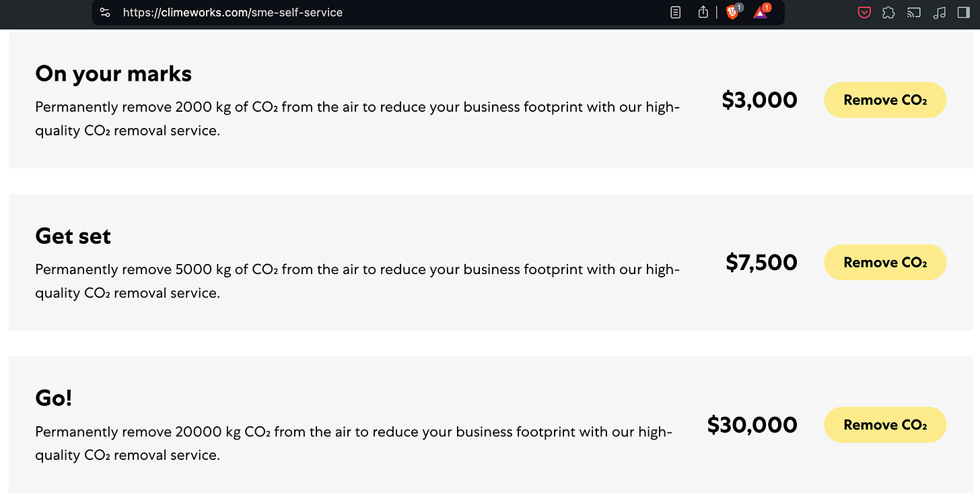Open the Brave Shields lion icon
Image resolution: width=980 pixels, height=501 pixels.
pos(733,11)
